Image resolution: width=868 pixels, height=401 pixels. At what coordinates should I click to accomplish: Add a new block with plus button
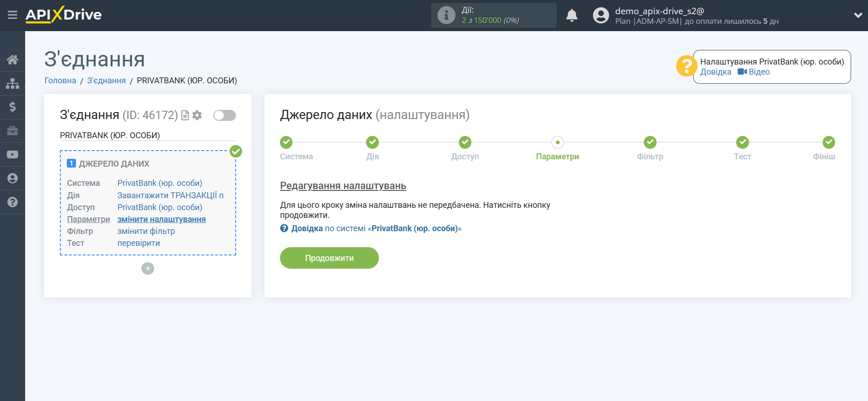point(148,268)
